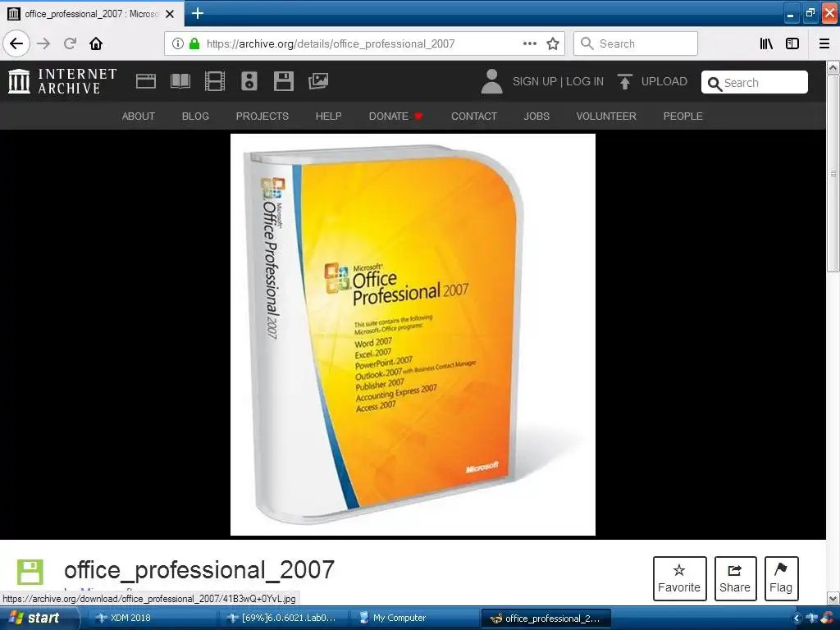
Task: Open the BLOG menu item
Action: 195,116
